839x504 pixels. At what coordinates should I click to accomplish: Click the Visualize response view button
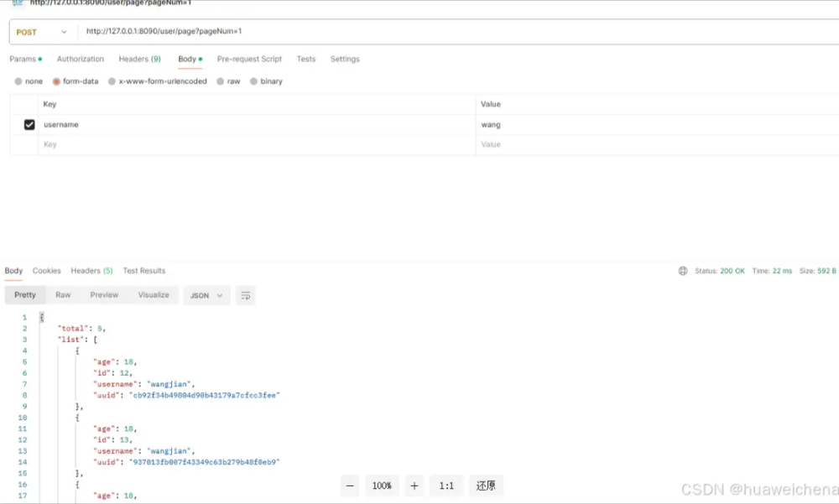point(154,295)
